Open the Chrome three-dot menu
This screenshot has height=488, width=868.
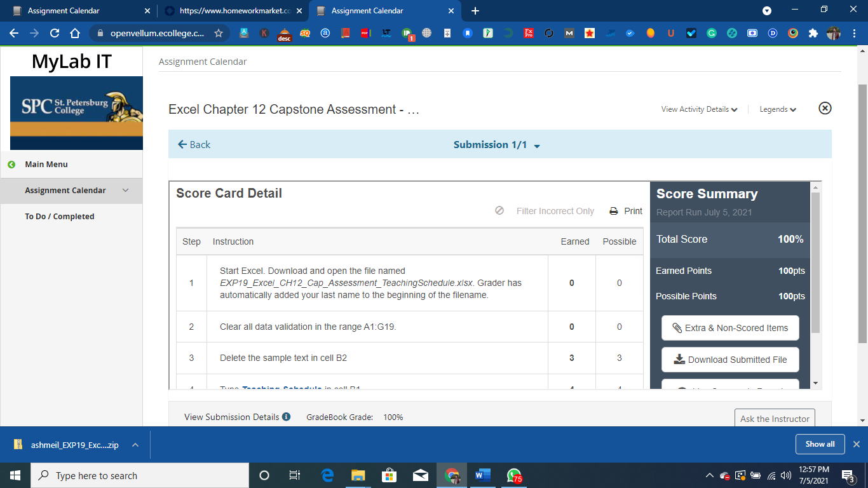[854, 33]
